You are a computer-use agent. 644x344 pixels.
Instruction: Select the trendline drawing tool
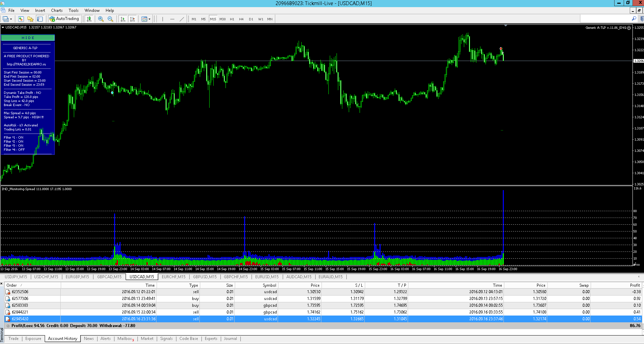coord(182,19)
